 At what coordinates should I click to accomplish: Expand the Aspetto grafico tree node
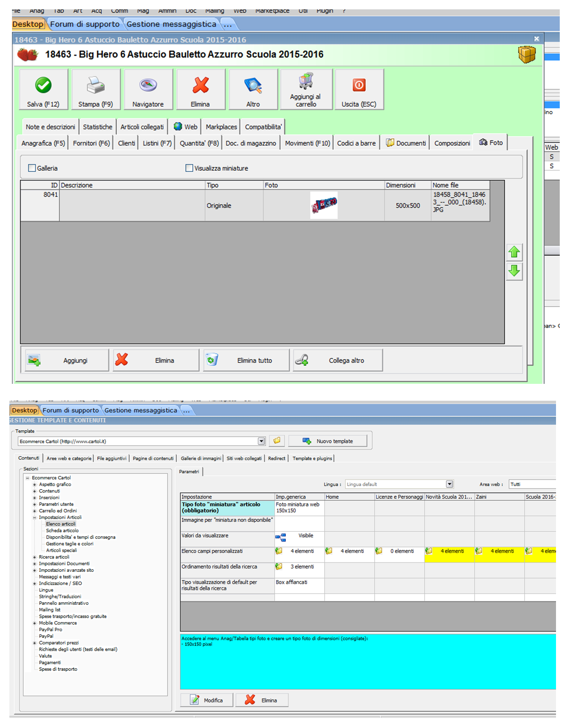pyautogui.click(x=34, y=485)
